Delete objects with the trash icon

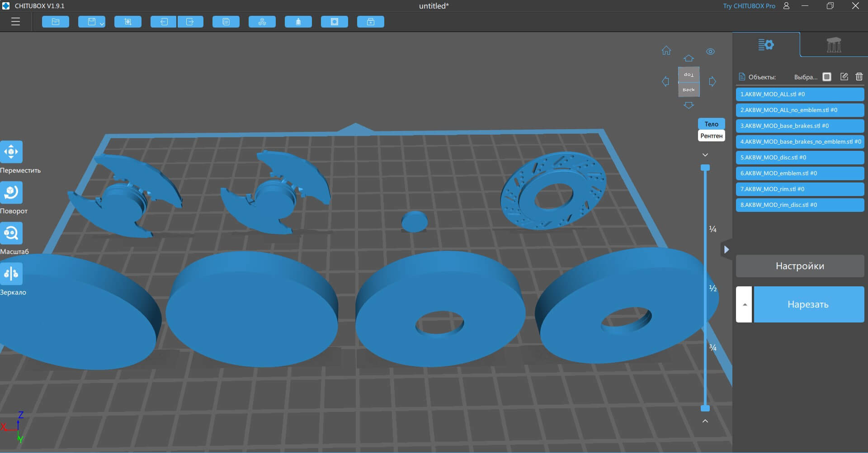point(859,77)
